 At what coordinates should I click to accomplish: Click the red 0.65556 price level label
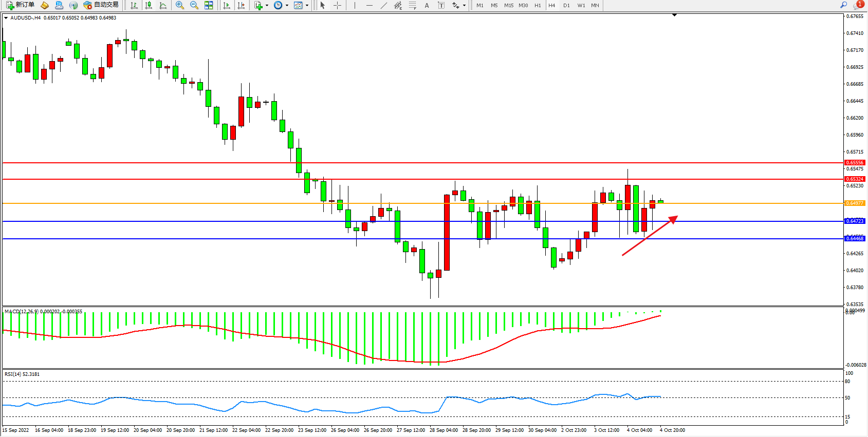pyautogui.click(x=855, y=163)
